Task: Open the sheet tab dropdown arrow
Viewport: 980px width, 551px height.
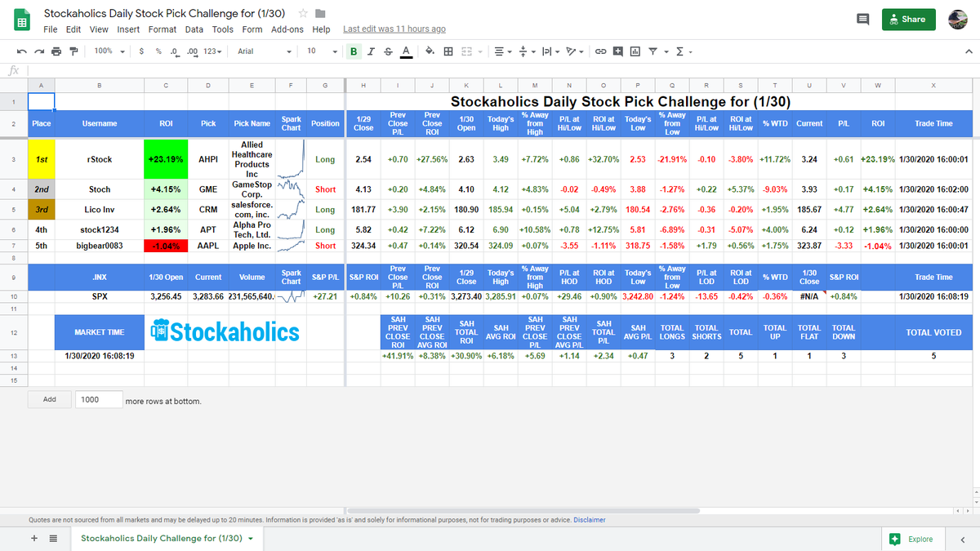Action: tap(250, 539)
